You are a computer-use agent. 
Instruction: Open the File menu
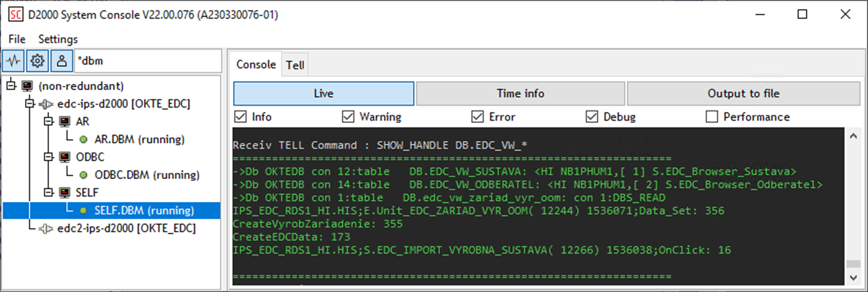[x=17, y=39]
